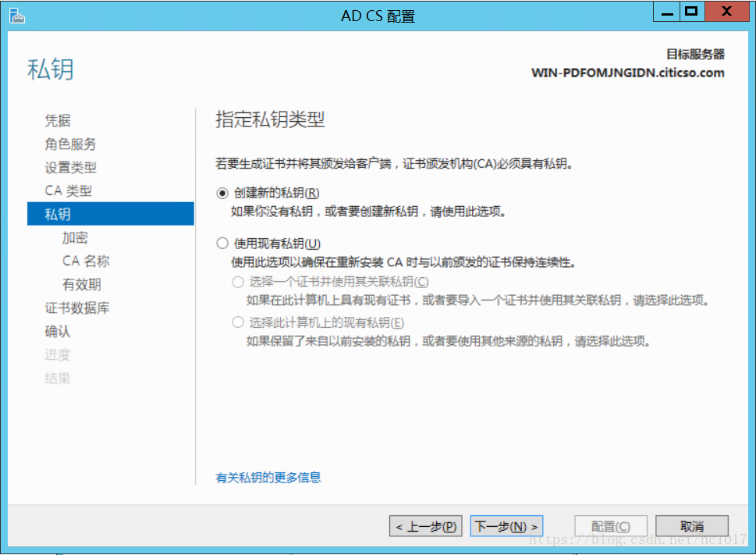The height and width of the screenshot is (555, 756).
Task: Click the large 私钥 page title
Action: coord(51,69)
